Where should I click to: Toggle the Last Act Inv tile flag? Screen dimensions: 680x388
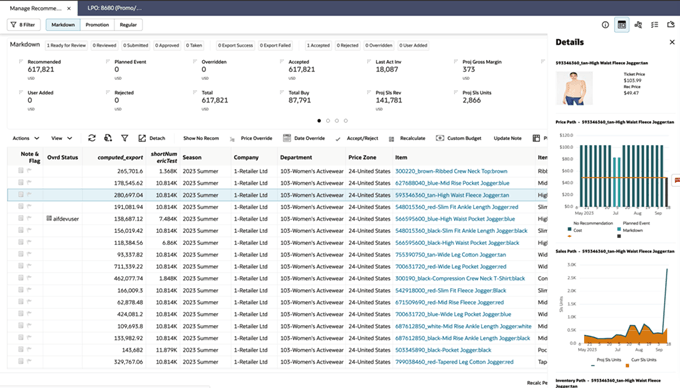point(369,62)
